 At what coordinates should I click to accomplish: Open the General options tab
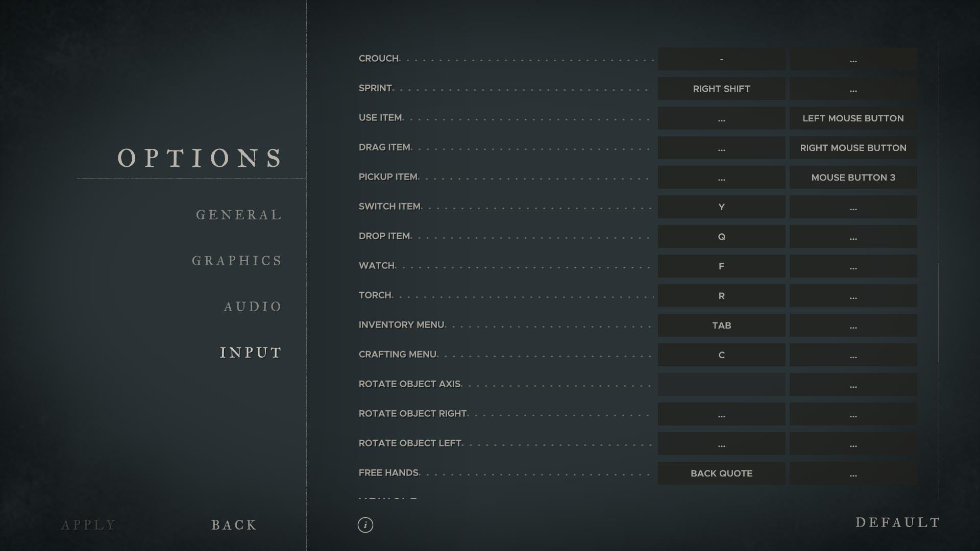point(239,215)
